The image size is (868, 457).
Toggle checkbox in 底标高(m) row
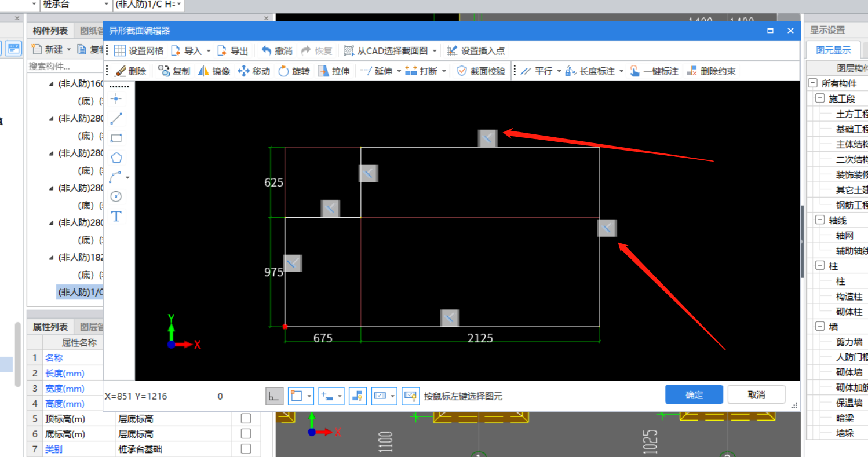[x=246, y=433]
